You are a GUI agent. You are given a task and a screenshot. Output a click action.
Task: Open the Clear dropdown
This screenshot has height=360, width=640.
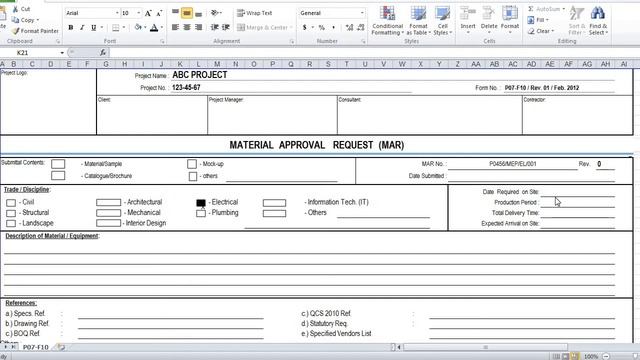point(541,31)
